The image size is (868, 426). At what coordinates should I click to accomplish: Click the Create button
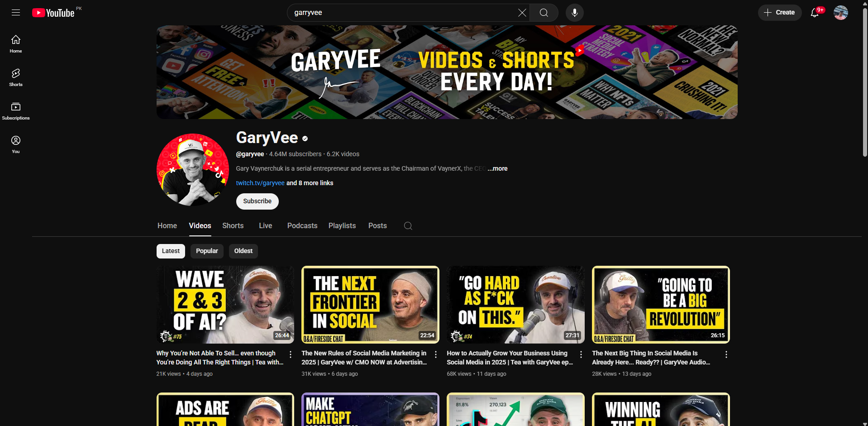780,13
